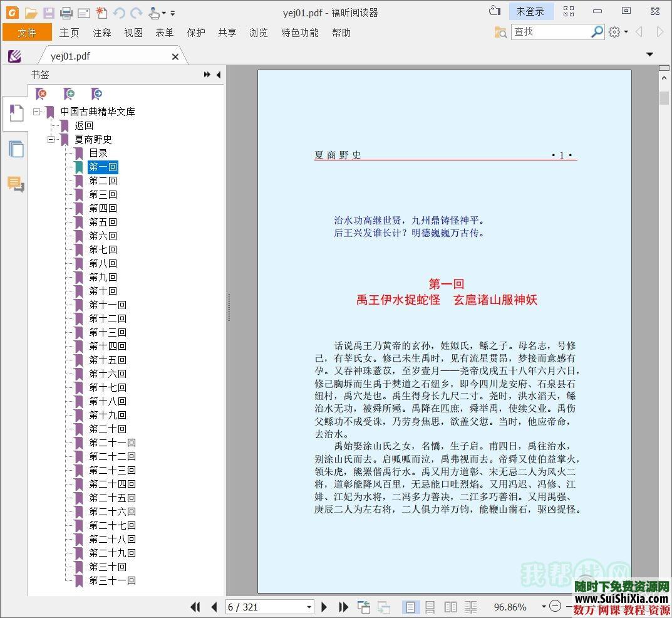This screenshot has height=618, width=672.
Task: Open the 注释 menu tab
Action: pos(102,33)
